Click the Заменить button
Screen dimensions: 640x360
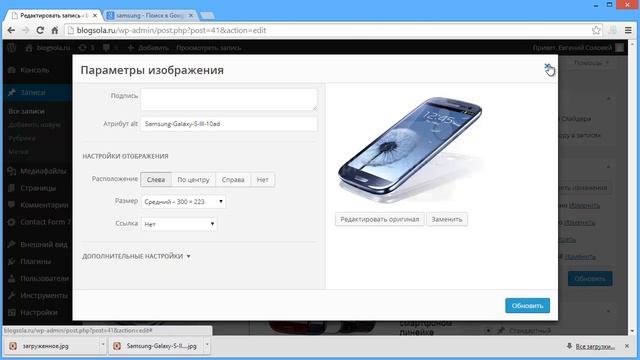pos(447,219)
